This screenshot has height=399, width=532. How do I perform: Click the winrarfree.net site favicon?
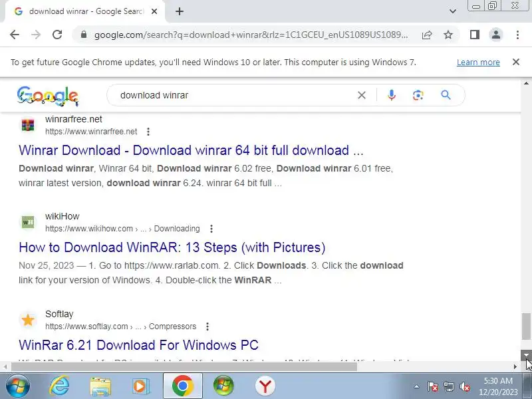28,125
